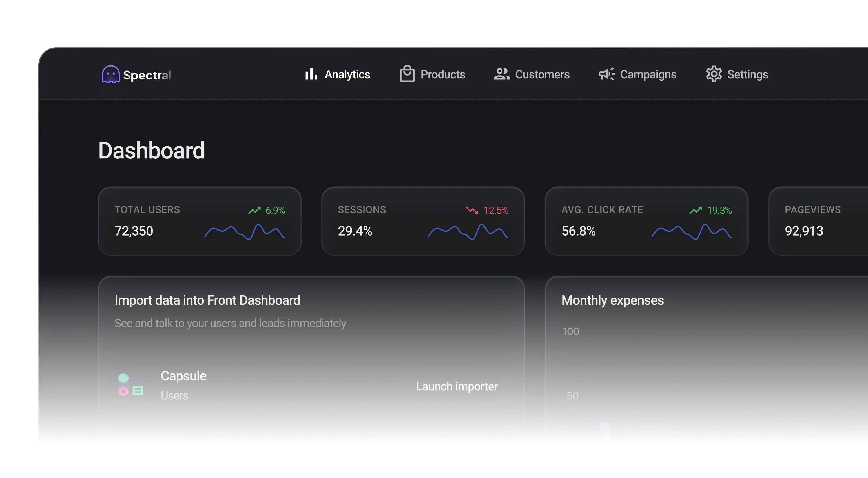Click the Settings gear icon
Image resolution: width=868 pixels, height=478 pixels.
click(714, 74)
